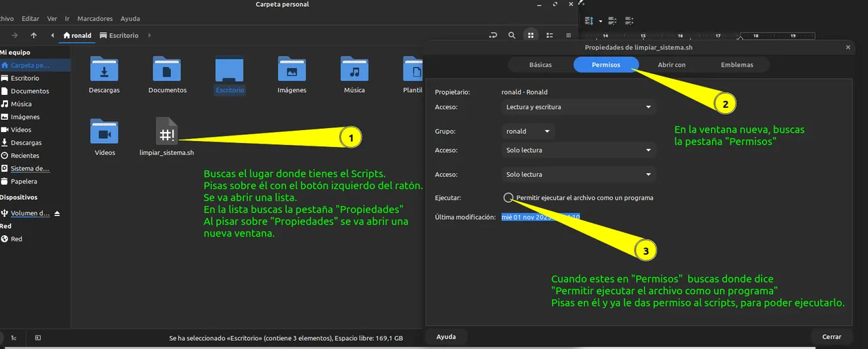Click the Escritorio breadcrumb in path bar
The height and width of the screenshot is (349, 868).
click(x=119, y=35)
